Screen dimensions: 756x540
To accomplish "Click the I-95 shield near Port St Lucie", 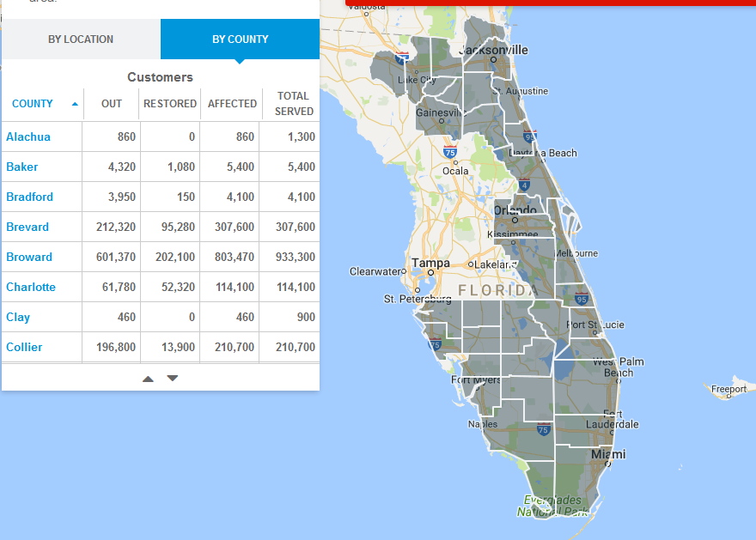I will click(582, 299).
